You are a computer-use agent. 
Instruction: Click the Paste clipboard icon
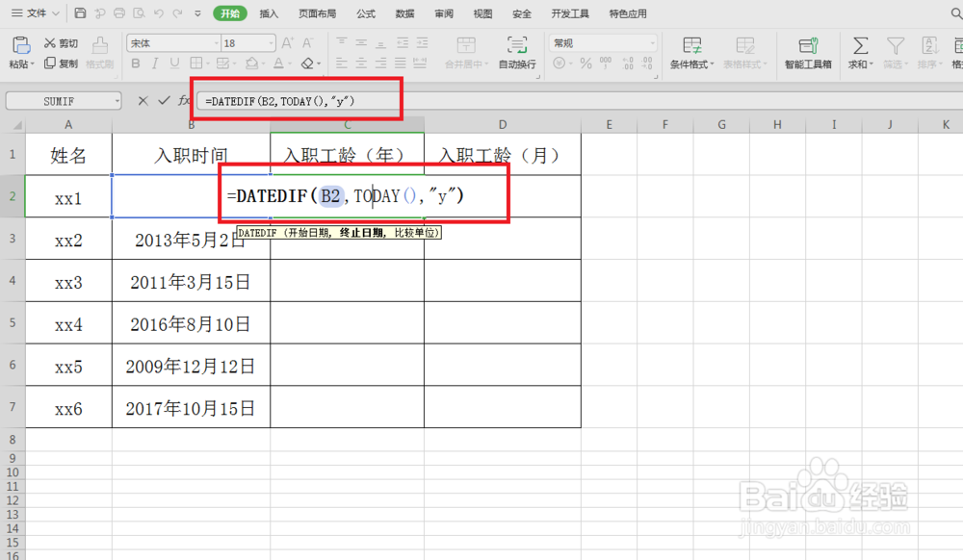click(x=21, y=45)
